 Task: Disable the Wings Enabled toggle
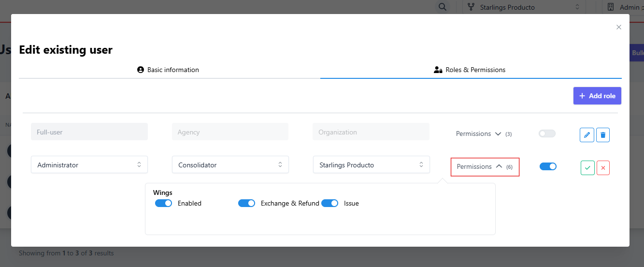[163, 204]
